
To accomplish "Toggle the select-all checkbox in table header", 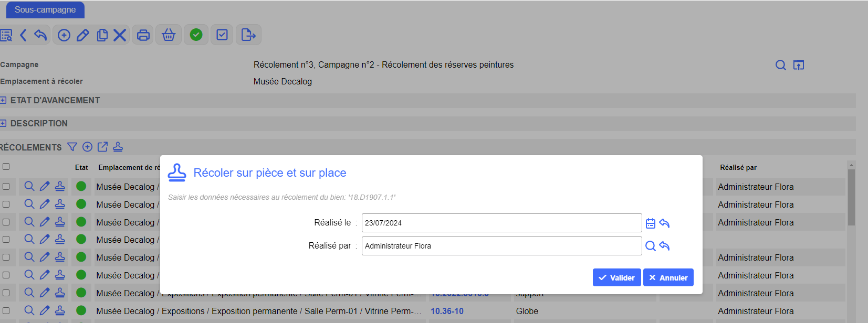I will click(6, 167).
